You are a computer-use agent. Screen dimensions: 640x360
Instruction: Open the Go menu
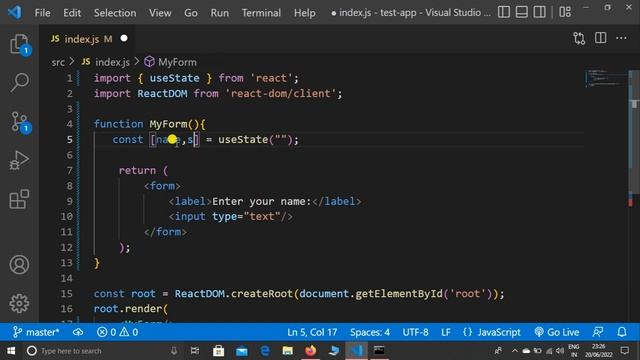tap(191, 13)
